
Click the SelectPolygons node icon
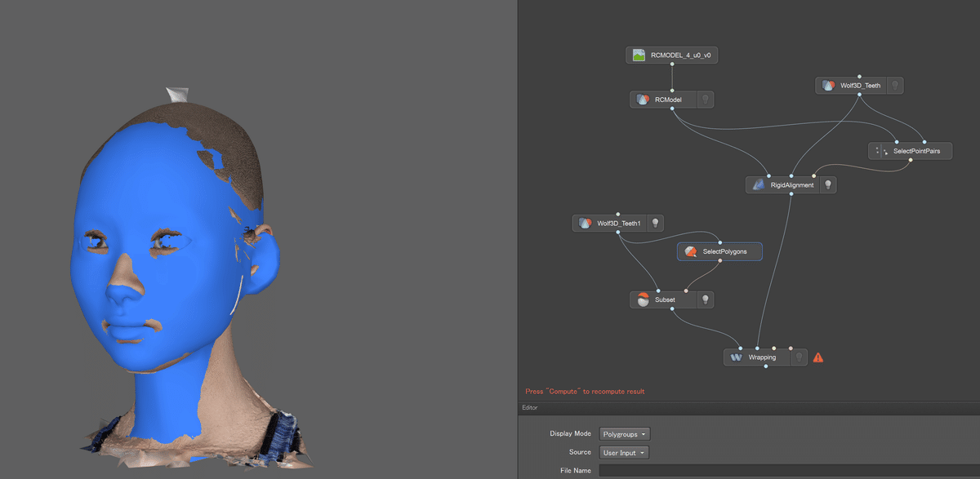coord(691,251)
